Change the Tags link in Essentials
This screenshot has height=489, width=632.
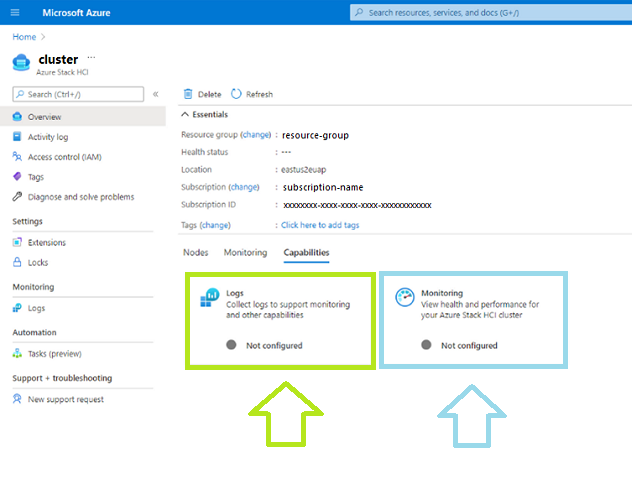pos(215,225)
